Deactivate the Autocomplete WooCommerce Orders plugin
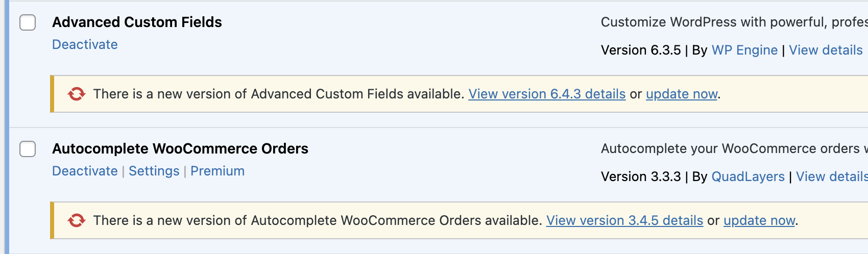The image size is (868, 254). [85, 171]
